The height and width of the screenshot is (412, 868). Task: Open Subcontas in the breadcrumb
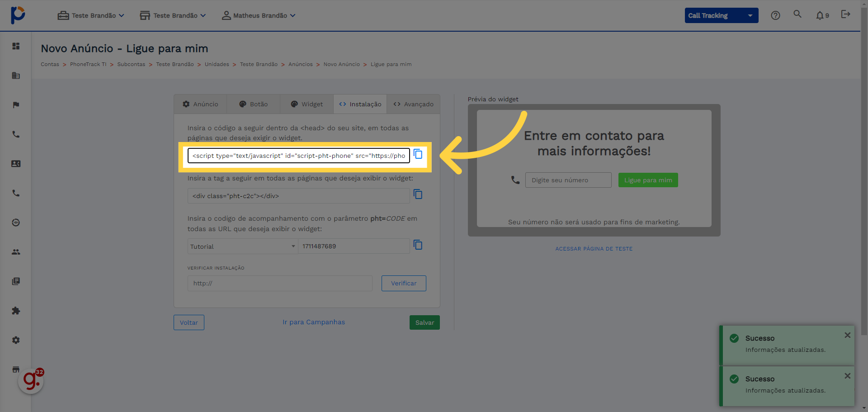(x=131, y=64)
